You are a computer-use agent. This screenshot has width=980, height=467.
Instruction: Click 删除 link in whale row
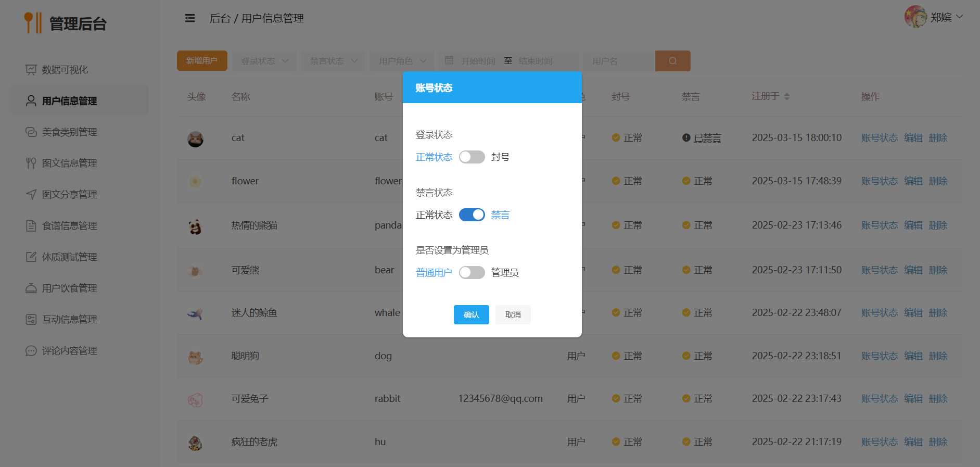(938, 313)
